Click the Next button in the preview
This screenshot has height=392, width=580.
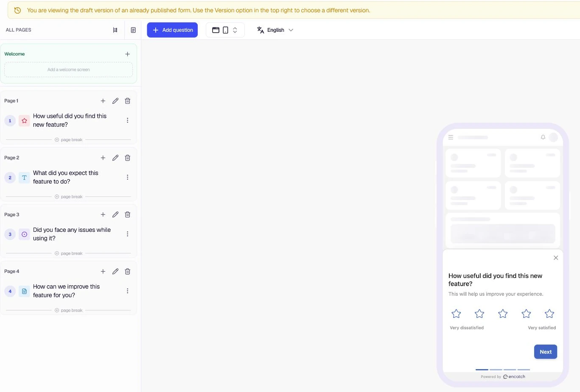[545, 352]
